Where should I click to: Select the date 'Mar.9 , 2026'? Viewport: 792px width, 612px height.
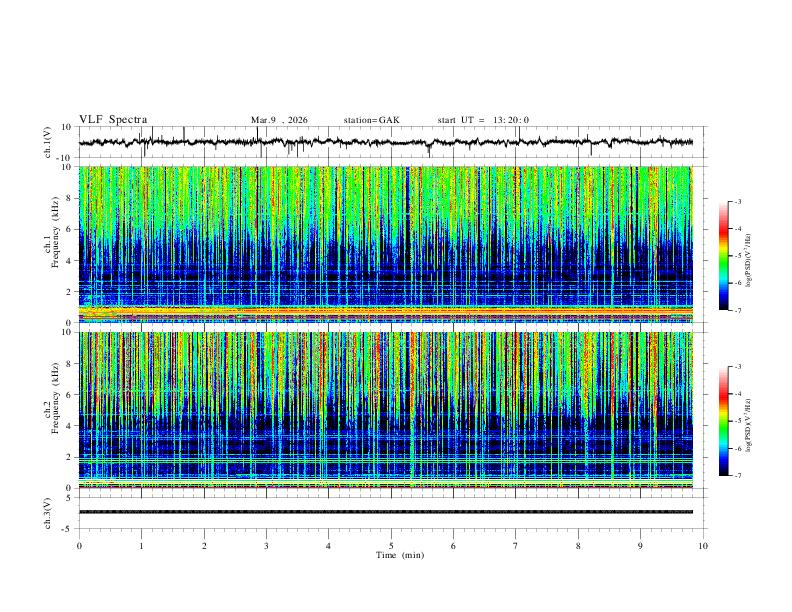[x=279, y=120]
